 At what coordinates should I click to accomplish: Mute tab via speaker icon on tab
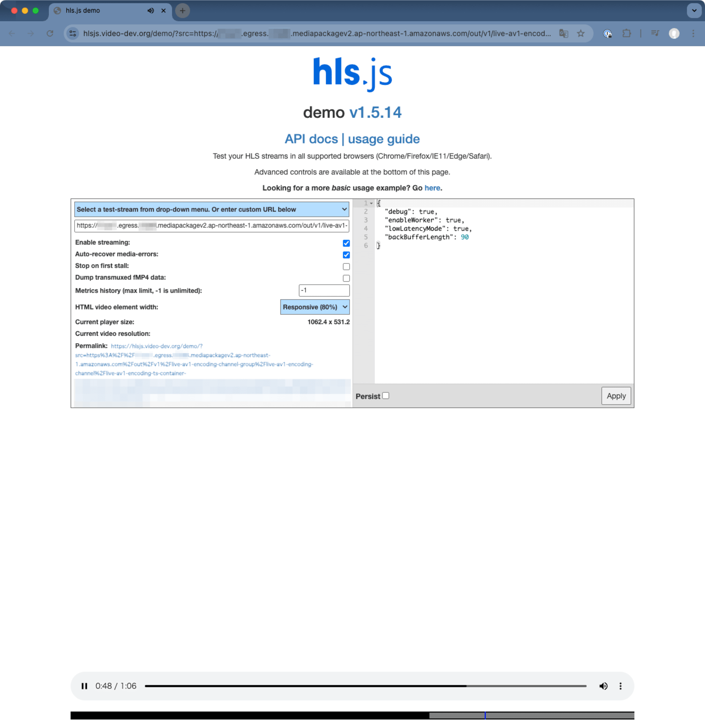pos(150,11)
